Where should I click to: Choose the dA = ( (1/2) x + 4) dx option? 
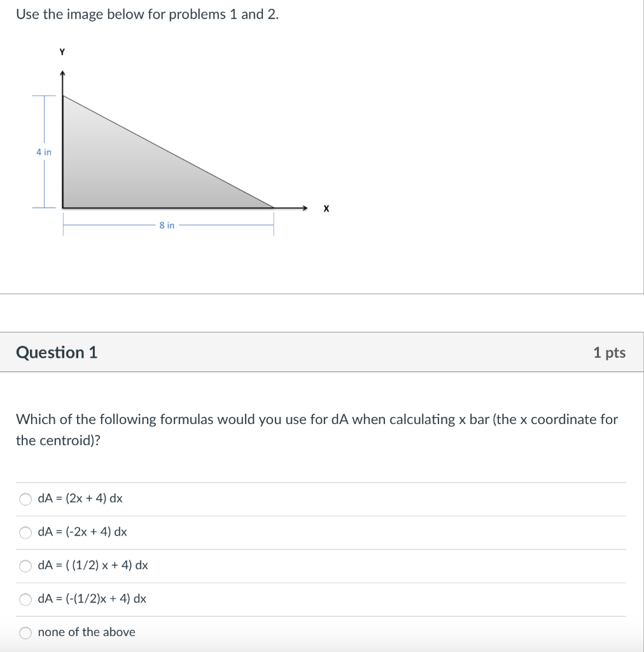tap(25, 565)
